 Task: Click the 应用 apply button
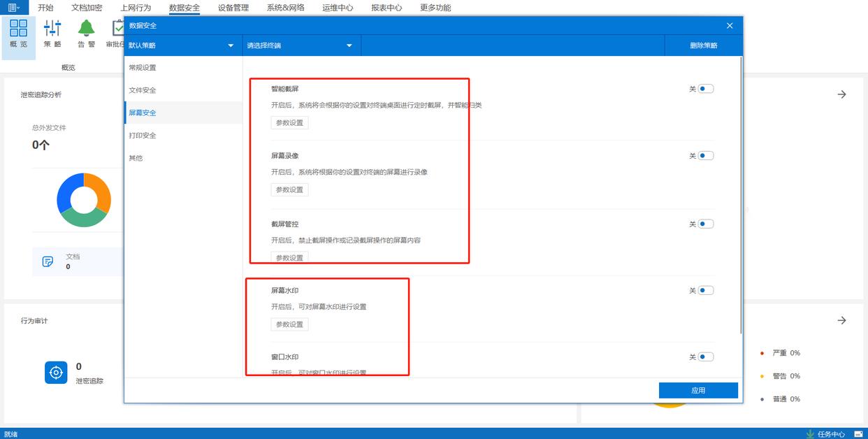(697, 391)
